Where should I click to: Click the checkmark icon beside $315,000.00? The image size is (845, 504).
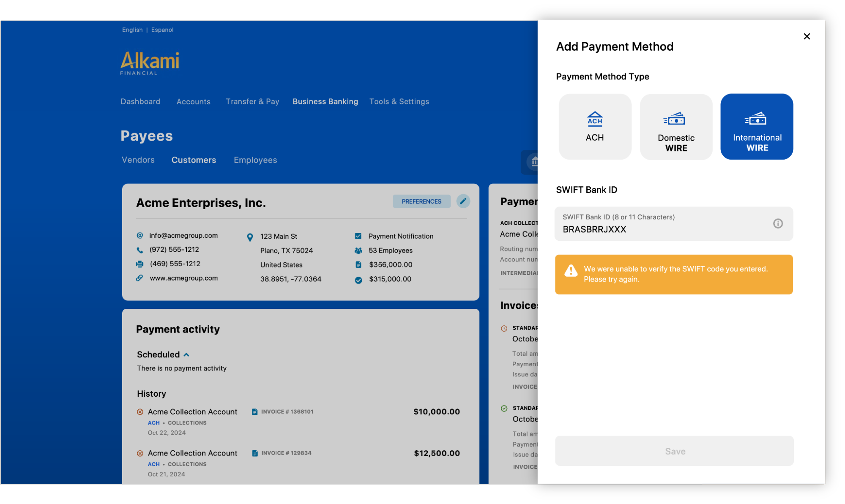358,280
